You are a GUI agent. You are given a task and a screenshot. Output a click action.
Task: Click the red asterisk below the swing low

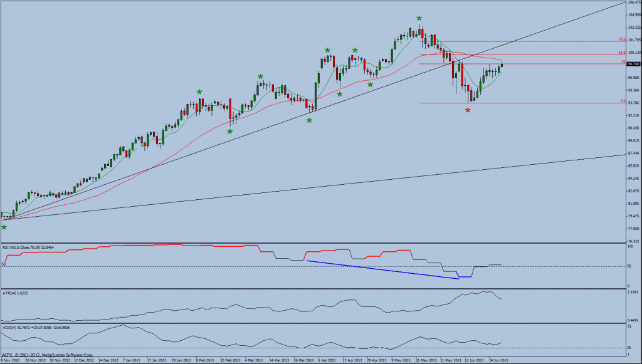467,109
